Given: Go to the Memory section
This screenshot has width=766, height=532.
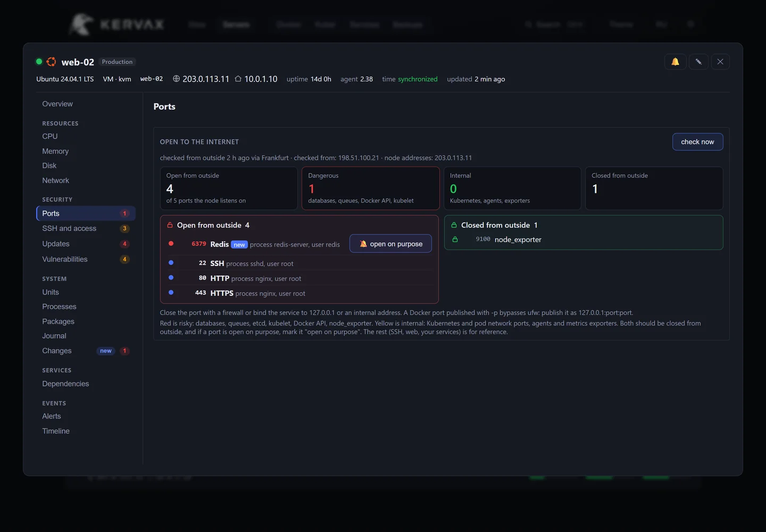Looking at the screenshot, I should coord(86,151).
